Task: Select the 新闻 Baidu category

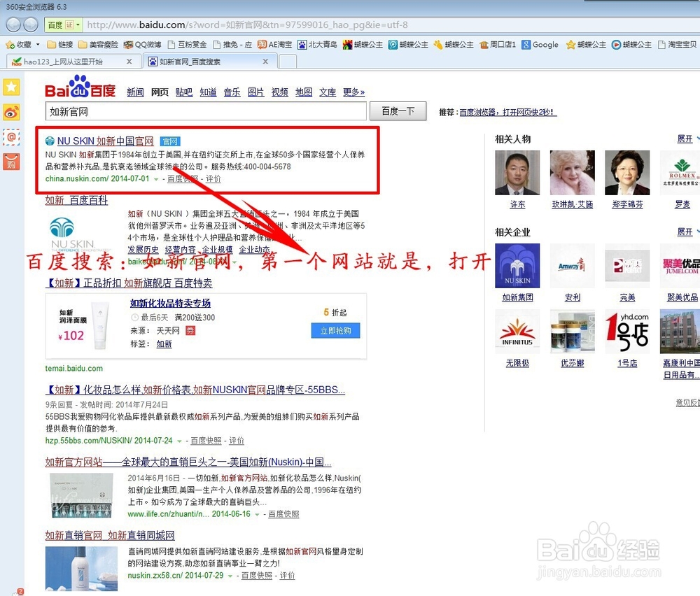Action: [135, 92]
